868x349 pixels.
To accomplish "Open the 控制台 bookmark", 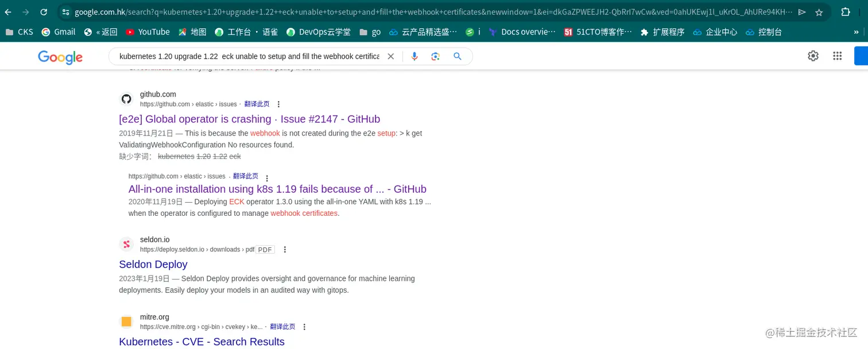I will click(x=764, y=32).
